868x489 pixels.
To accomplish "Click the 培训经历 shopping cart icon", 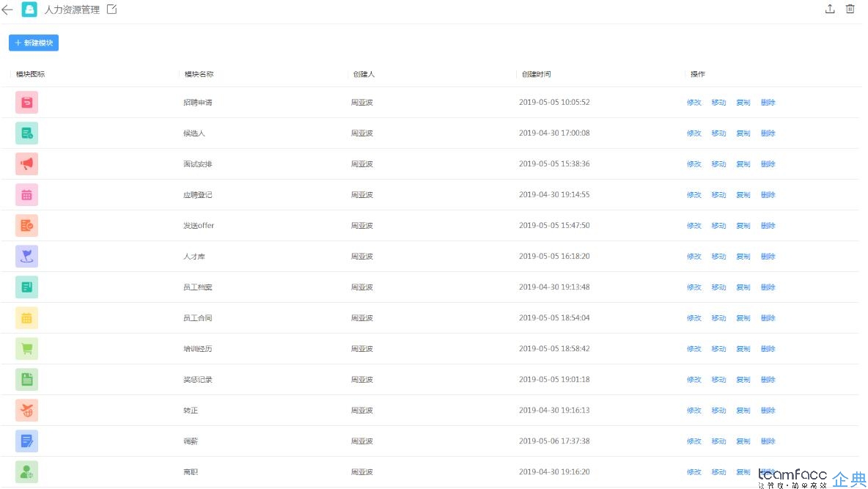I will pos(26,349).
